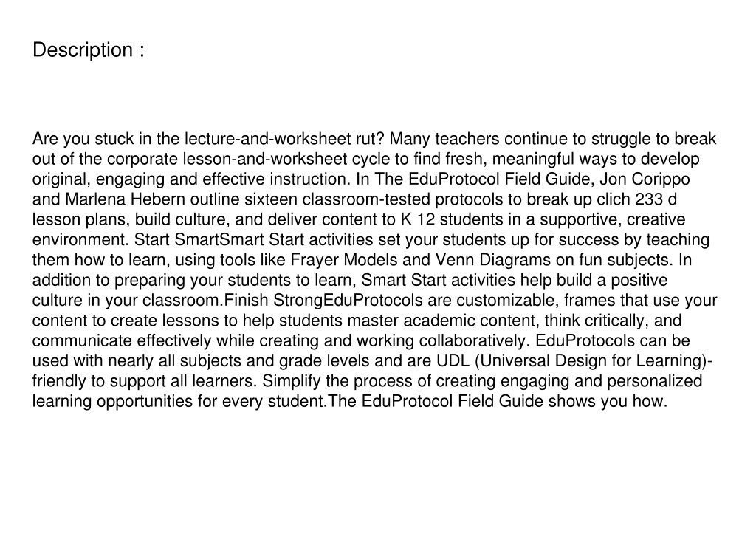Click the name 'Marlena Hebern'
Image resolution: width=756 pixels, height=534 pixels.
click(125, 199)
